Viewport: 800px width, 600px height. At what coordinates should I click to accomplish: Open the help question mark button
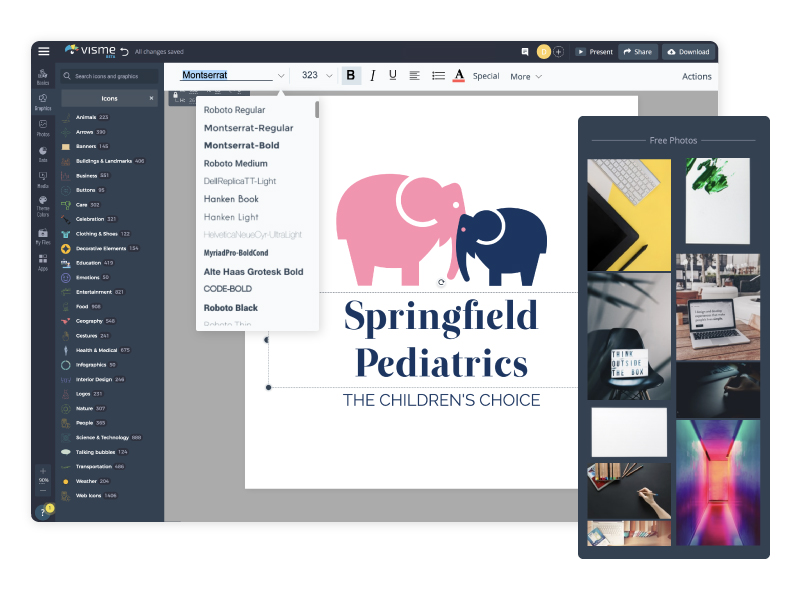(43, 512)
